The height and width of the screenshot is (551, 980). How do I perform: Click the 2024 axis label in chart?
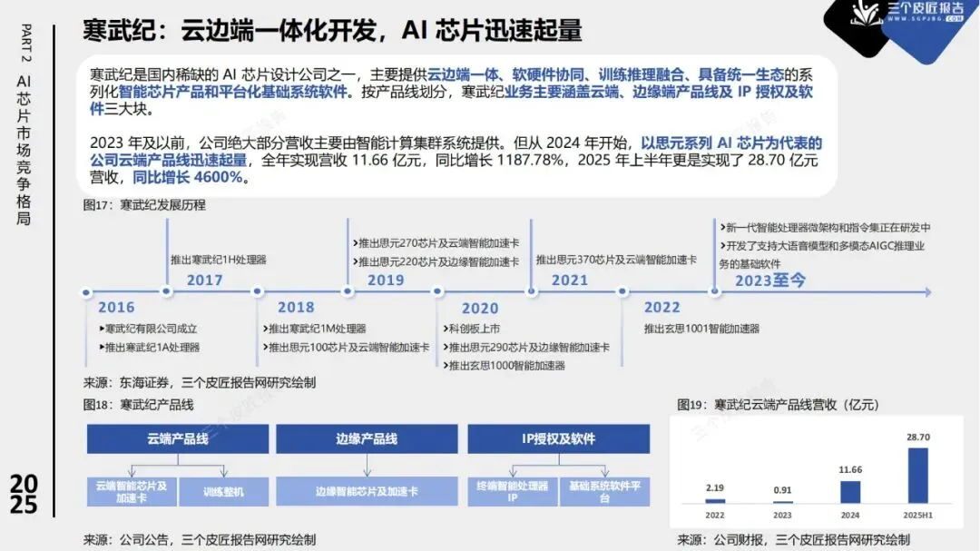(x=850, y=515)
